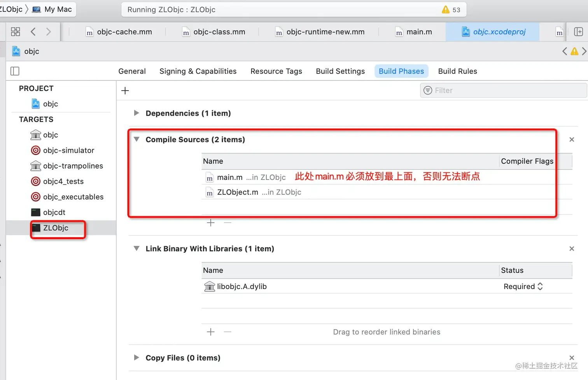Click Name column header in Compile Sources
This screenshot has width=588, height=380.
click(213, 161)
